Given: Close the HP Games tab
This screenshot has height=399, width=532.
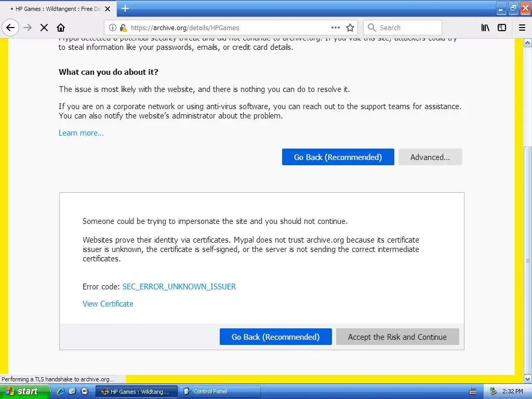Looking at the screenshot, I should click(x=108, y=9).
